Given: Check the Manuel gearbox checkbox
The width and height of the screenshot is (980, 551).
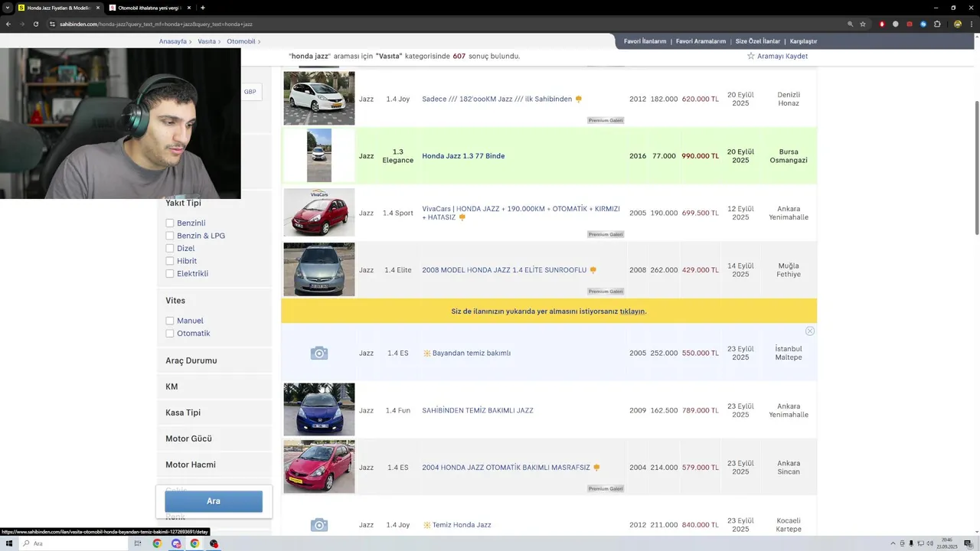Looking at the screenshot, I should coord(170,321).
